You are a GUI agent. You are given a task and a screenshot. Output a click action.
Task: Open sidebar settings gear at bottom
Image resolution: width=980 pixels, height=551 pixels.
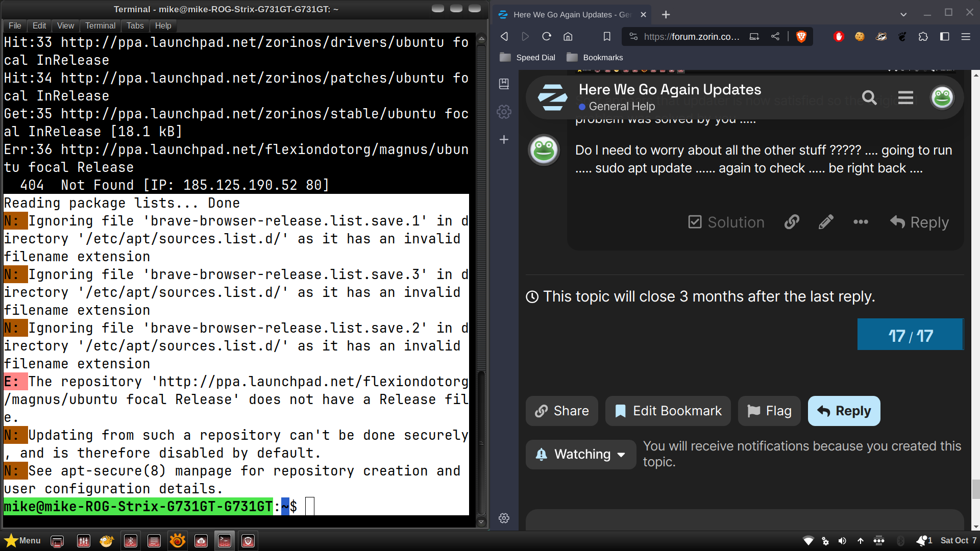coord(504,518)
